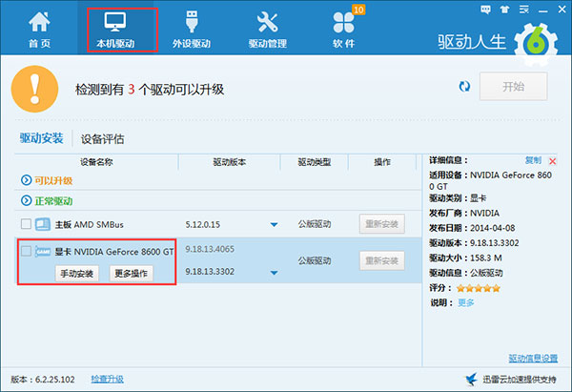Image resolution: width=572 pixels, height=392 pixels.
Task: Click 发布日期：2014-04-08 text
Action: (x=472, y=228)
